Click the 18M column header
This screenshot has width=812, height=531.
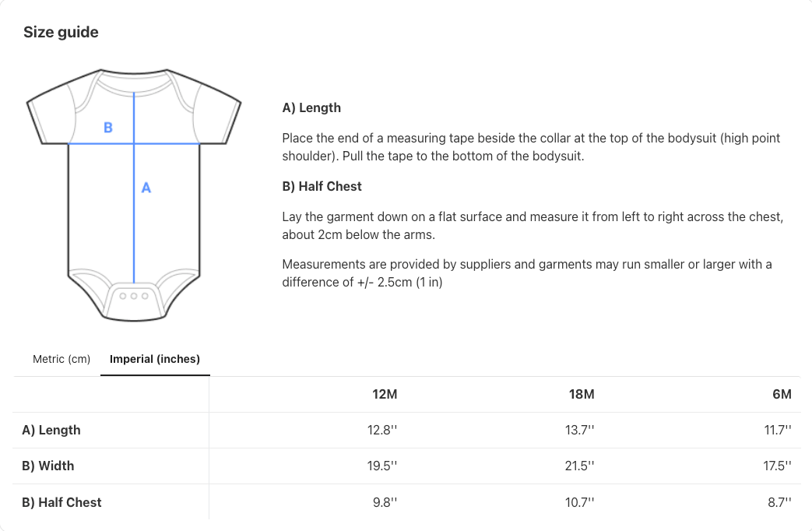pos(582,394)
